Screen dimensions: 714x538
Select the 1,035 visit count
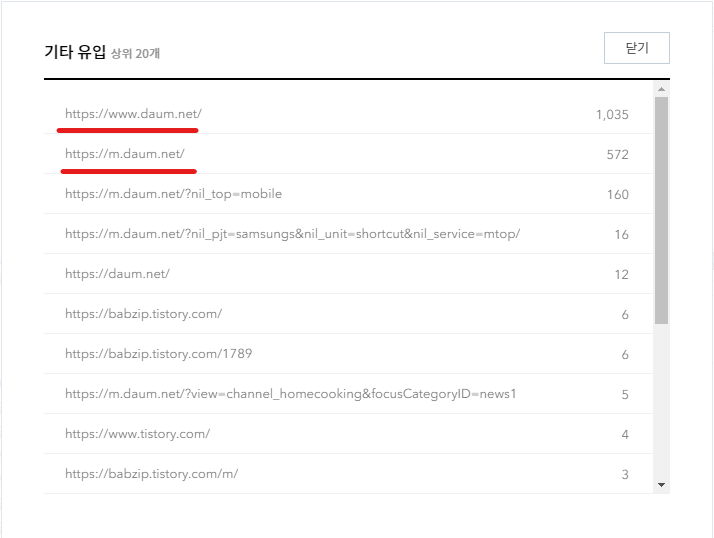pos(612,114)
